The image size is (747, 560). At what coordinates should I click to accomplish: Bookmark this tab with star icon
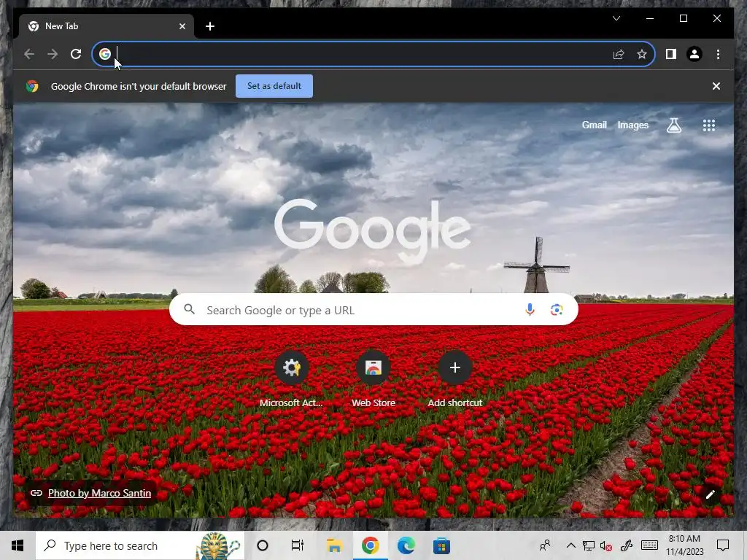(642, 54)
